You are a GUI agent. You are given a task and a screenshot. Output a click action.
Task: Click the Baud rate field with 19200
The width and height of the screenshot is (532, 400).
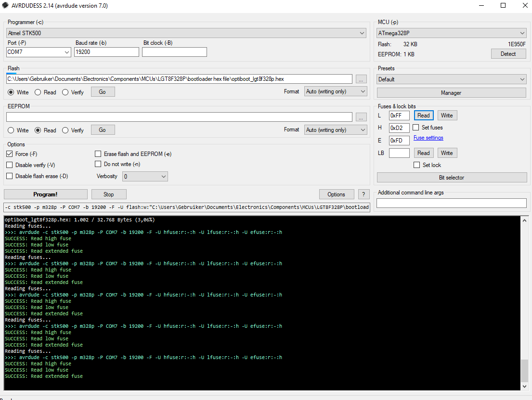click(106, 52)
